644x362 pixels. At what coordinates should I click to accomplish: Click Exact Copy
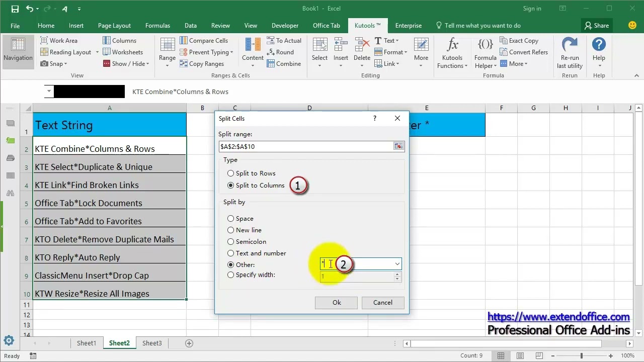pos(519,41)
